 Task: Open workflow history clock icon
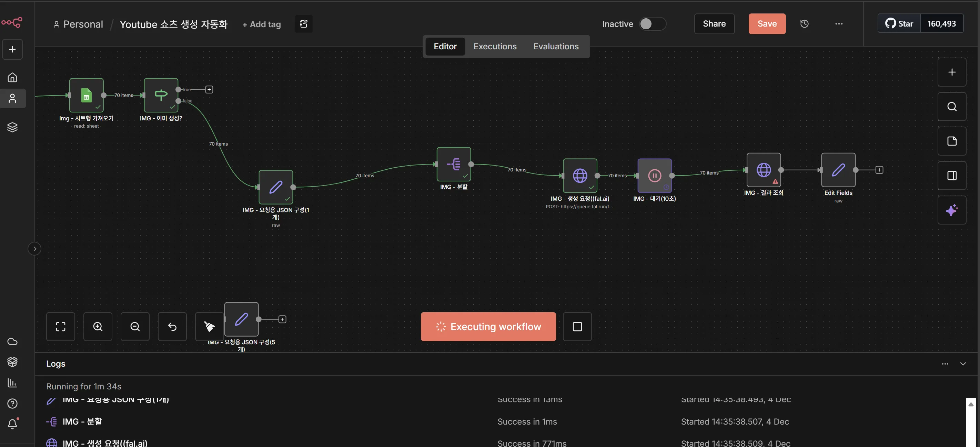click(804, 23)
